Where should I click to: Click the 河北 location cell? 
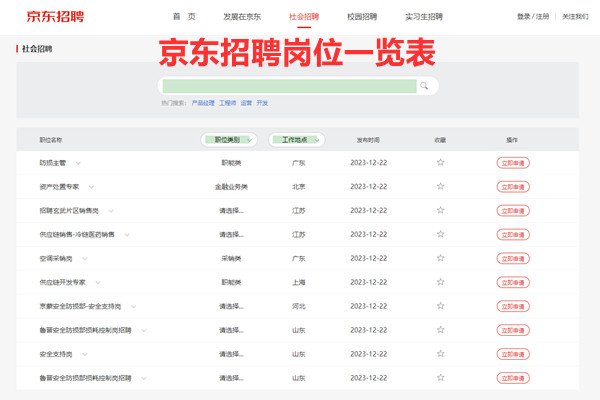pos(298,307)
